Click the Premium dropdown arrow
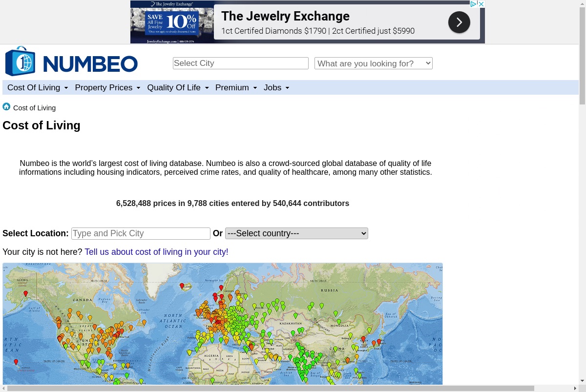This screenshot has height=392, width=586. coord(255,88)
